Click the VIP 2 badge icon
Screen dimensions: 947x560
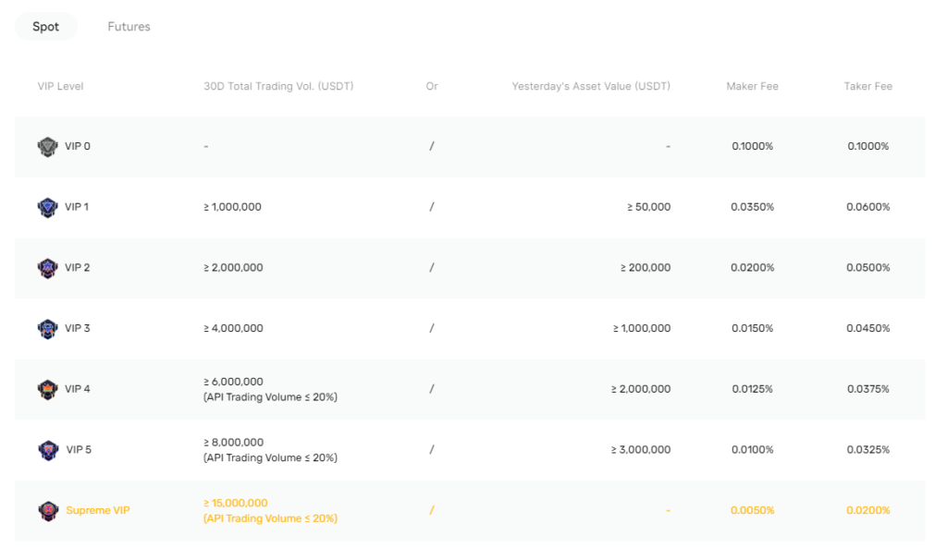pos(47,267)
